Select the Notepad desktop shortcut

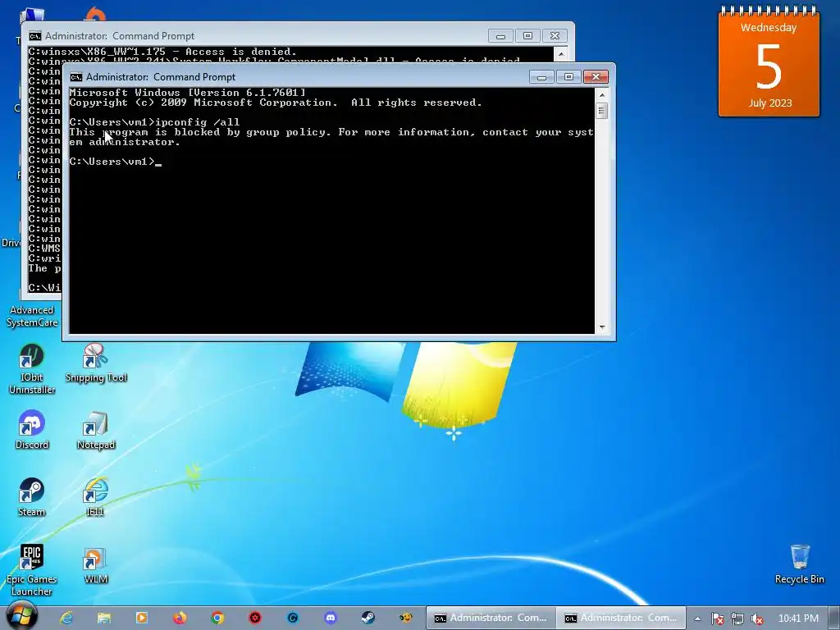[96, 430]
